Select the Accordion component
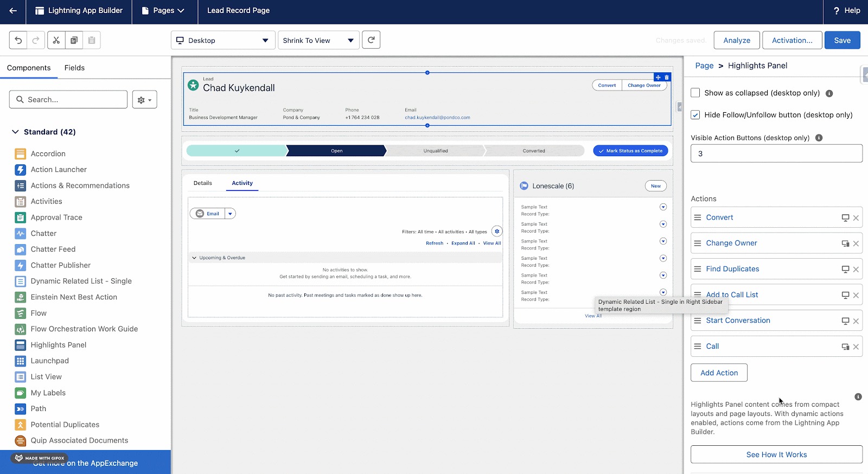Image resolution: width=868 pixels, height=474 pixels. coord(48,153)
